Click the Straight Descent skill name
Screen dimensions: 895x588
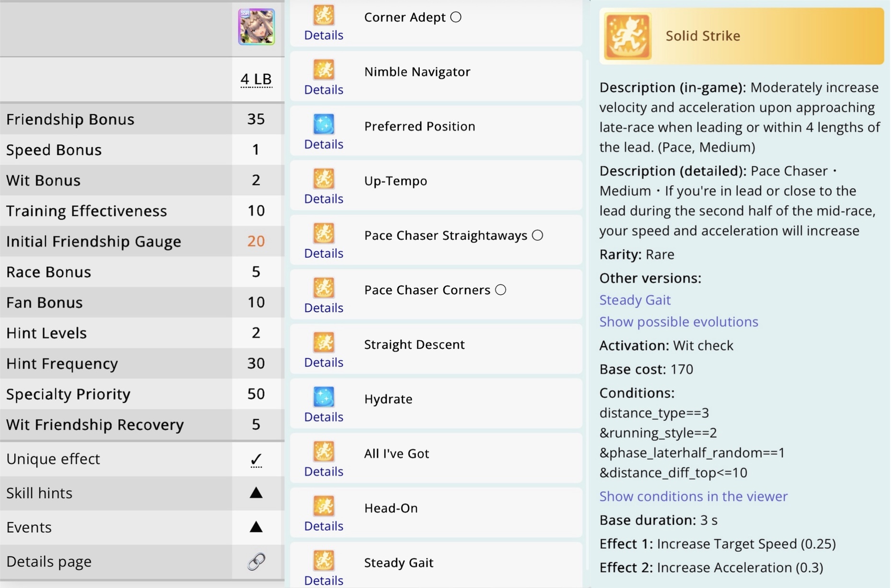point(414,344)
